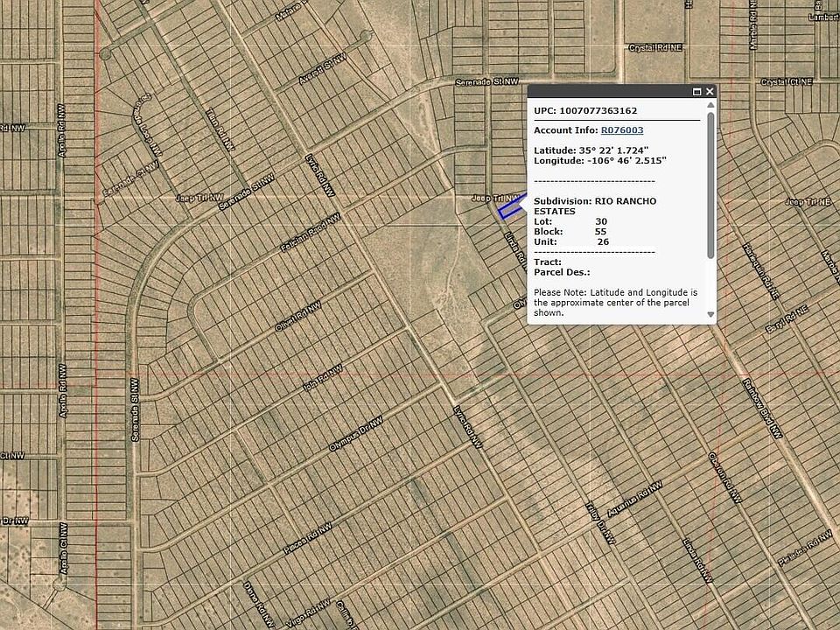Click the Unit: 26 row
The image size is (840, 630).
tap(571, 242)
